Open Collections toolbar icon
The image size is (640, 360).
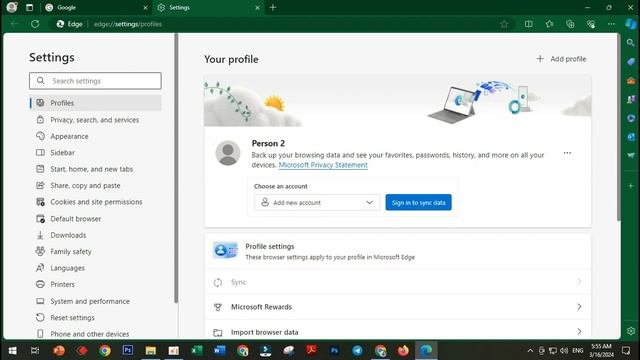pyautogui.click(x=570, y=24)
